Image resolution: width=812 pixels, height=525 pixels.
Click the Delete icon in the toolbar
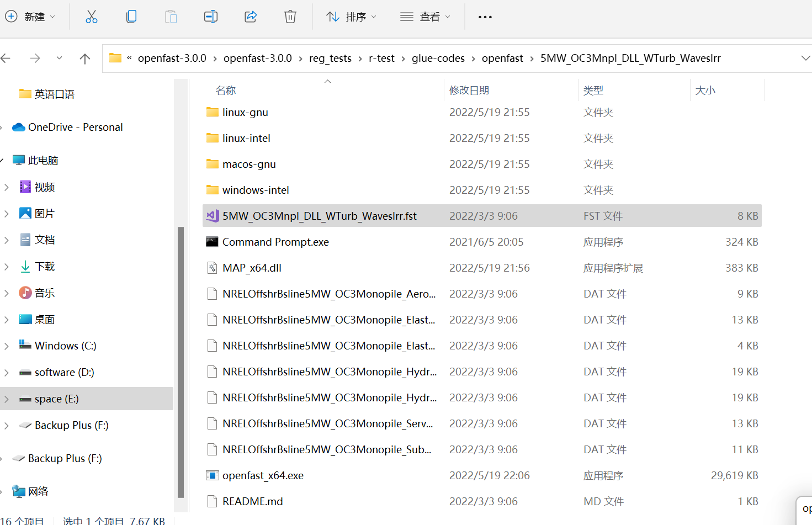coord(290,17)
